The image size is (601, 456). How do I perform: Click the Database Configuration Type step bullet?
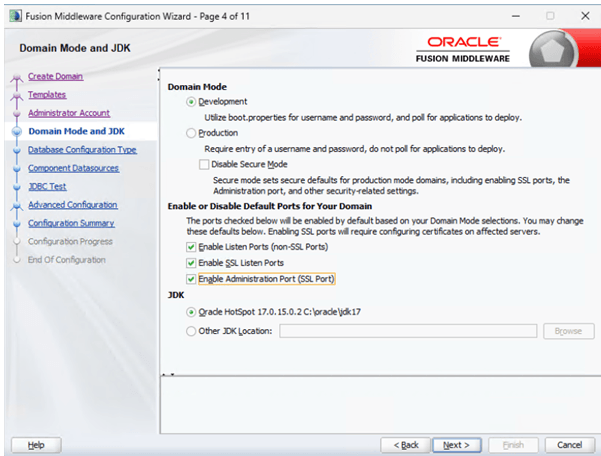(x=16, y=151)
